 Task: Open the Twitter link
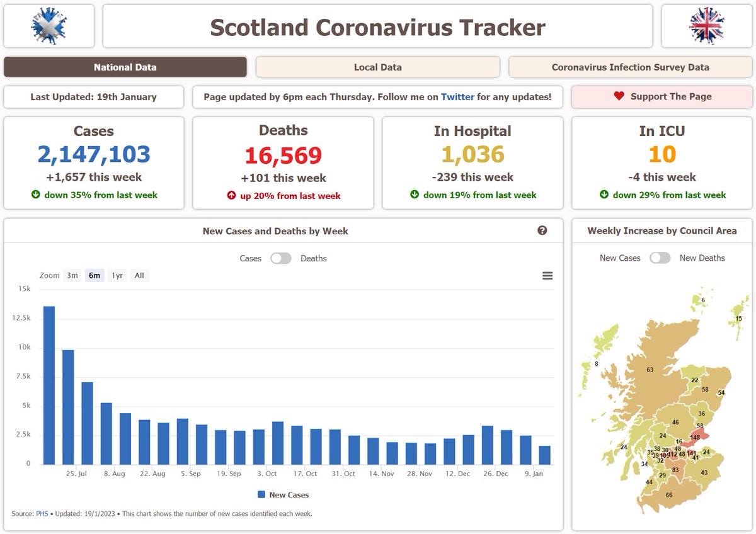tap(458, 97)
